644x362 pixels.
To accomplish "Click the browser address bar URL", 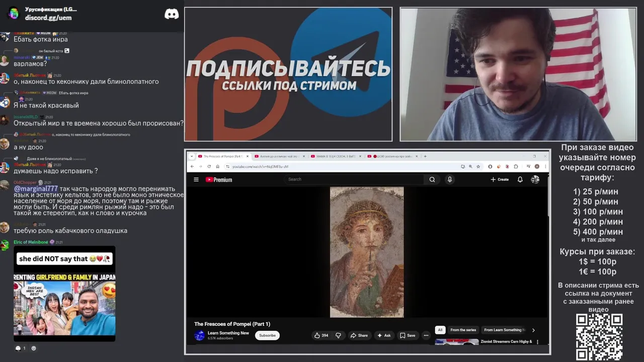I will tap(260, 166).
